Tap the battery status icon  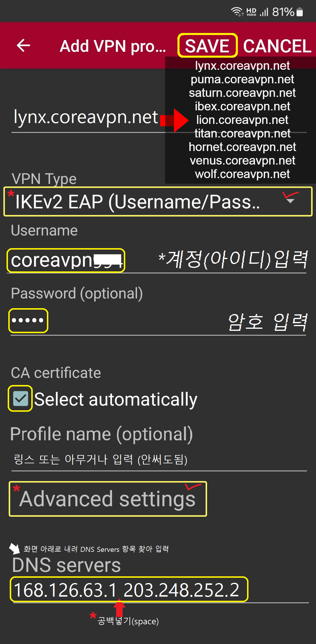tap(300, 12)
